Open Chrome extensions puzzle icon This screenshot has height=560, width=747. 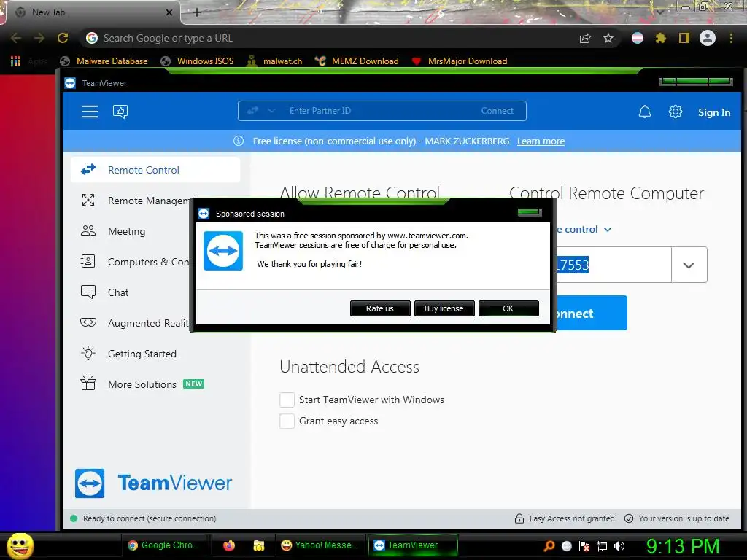tap(660, 38)
